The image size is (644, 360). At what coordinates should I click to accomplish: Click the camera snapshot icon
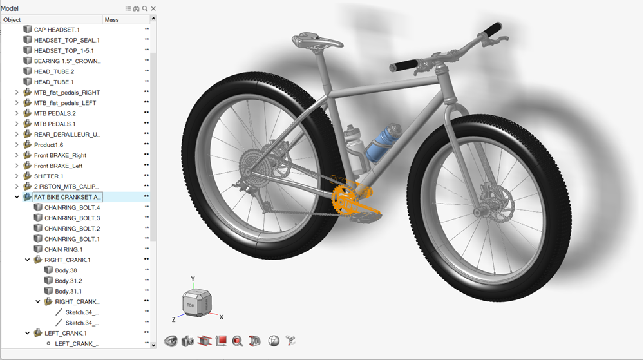point(187,341)
